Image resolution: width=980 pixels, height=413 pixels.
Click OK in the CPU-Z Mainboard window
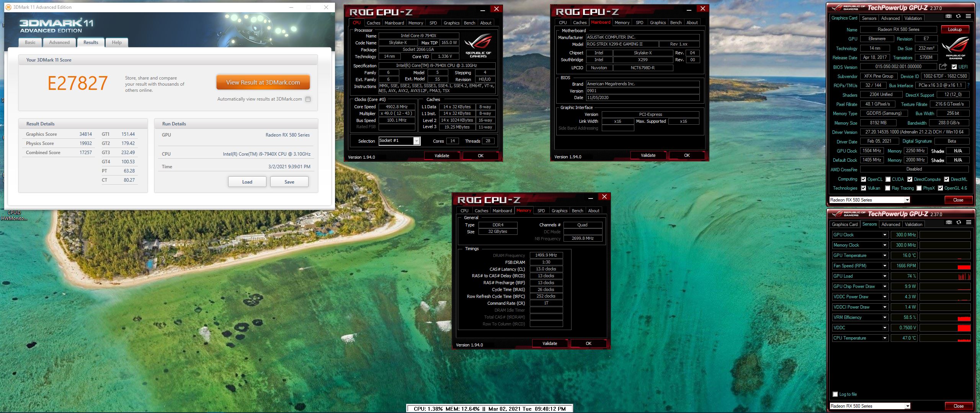(x=687, y=155)
